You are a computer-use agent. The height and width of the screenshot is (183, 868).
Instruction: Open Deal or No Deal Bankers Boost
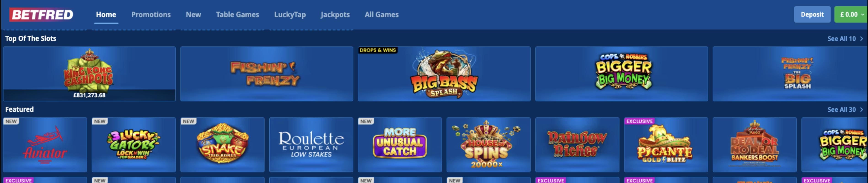754,145
